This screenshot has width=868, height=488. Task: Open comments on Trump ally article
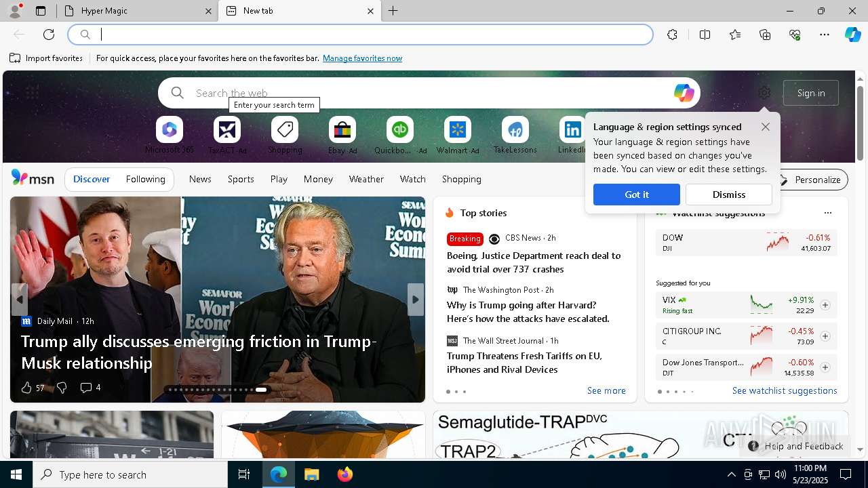coord(90,388)
